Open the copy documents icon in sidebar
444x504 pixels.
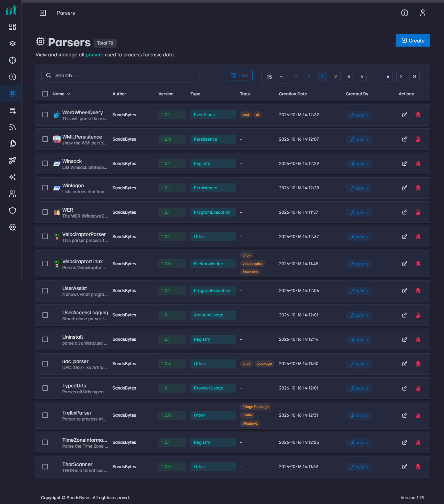13,144
